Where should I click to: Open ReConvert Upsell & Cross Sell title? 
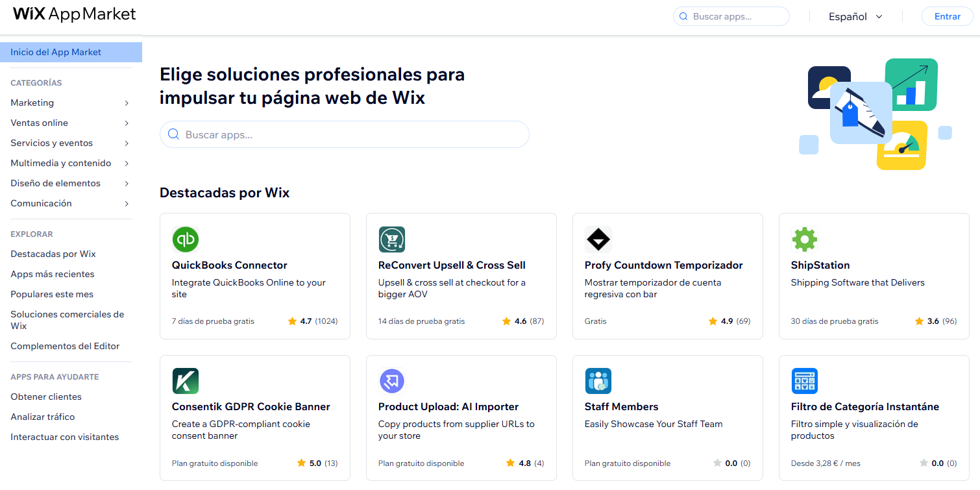tap(452, 265)
